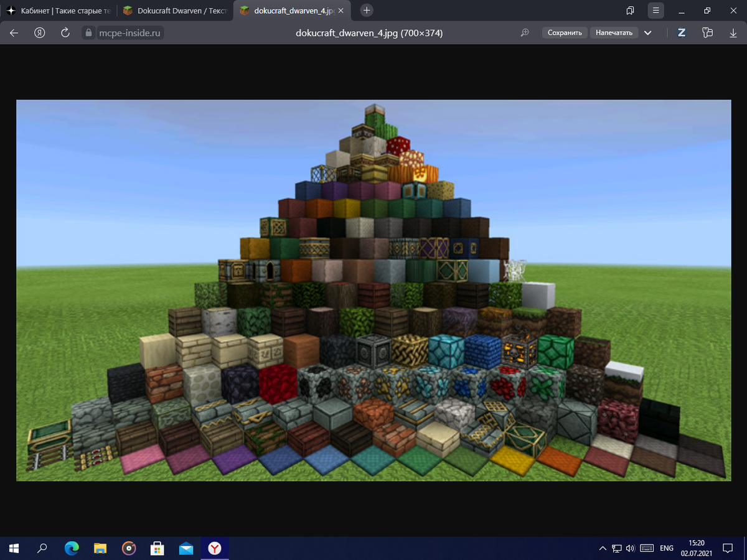Open network status tray icon

coord(617,548)
